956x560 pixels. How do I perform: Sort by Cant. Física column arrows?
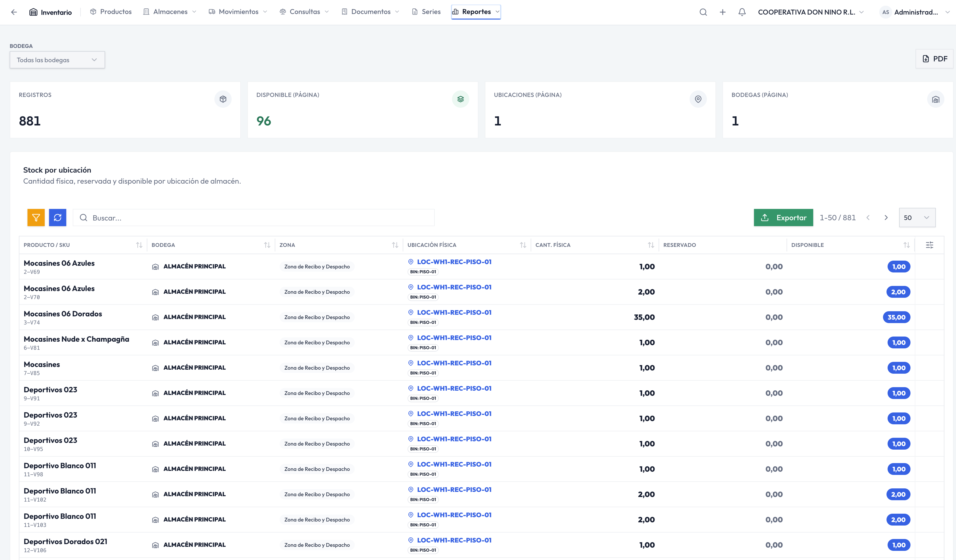[x=651, y=245]
